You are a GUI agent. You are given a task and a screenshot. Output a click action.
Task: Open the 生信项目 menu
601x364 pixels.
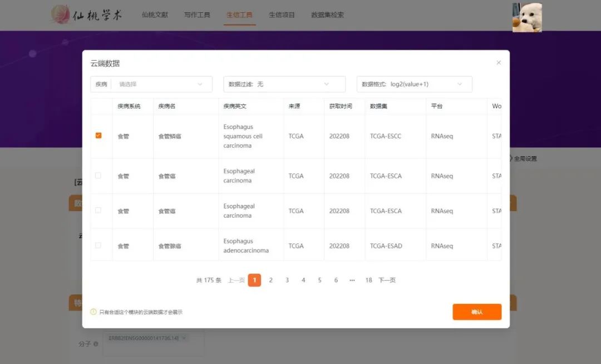click(282, 15)
